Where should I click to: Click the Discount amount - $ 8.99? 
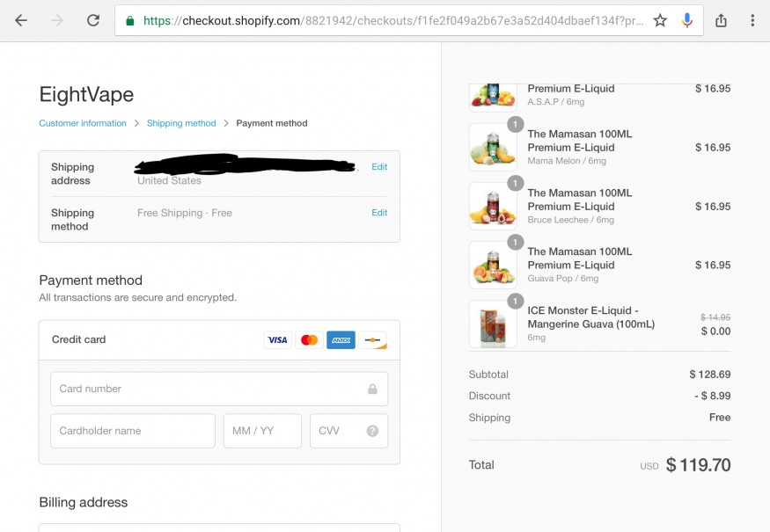coord(712,396)
